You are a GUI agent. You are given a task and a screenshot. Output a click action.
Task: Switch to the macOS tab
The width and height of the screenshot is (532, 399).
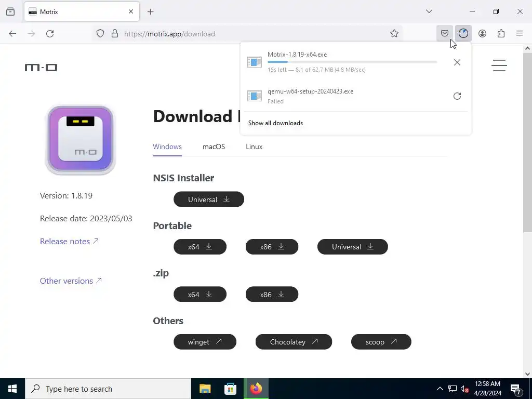coord(214,147)
